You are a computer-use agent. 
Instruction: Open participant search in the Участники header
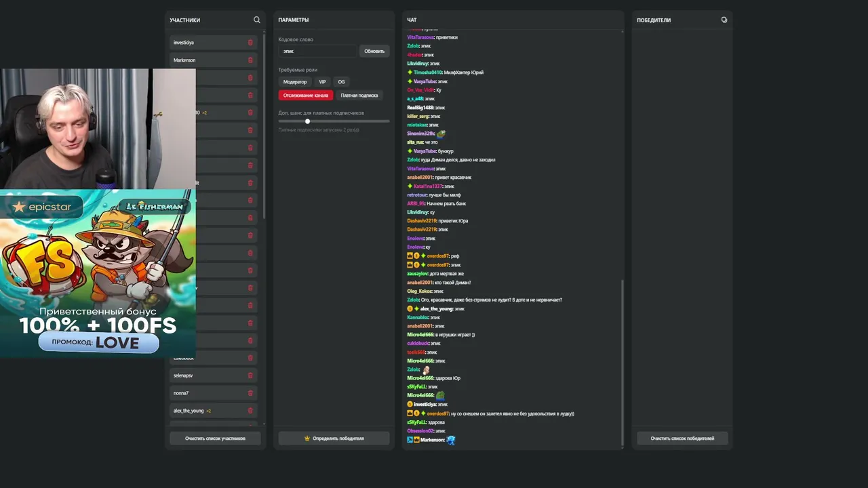pos(256,20)
